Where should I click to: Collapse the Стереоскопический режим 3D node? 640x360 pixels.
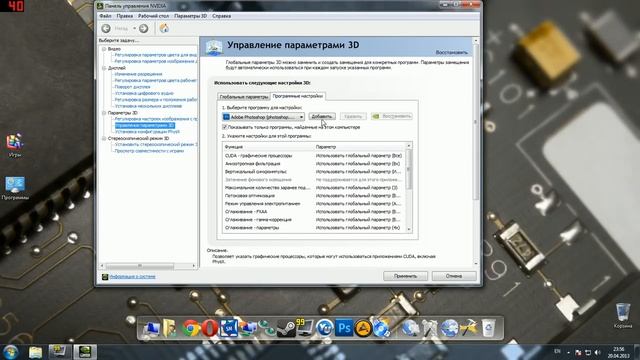[x=104, y=138]
